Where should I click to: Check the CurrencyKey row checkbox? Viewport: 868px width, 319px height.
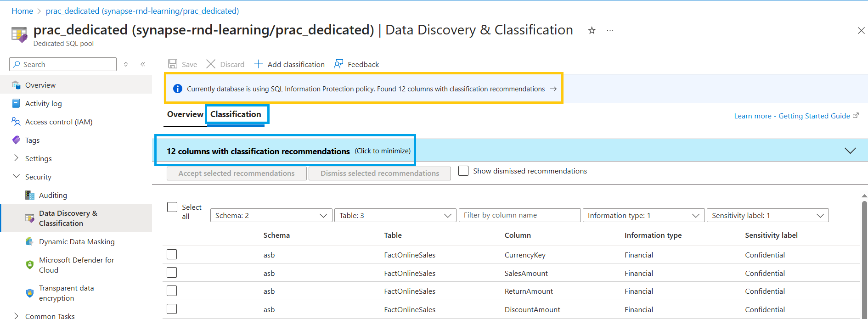pyautogui.click(x=172, y=254)
